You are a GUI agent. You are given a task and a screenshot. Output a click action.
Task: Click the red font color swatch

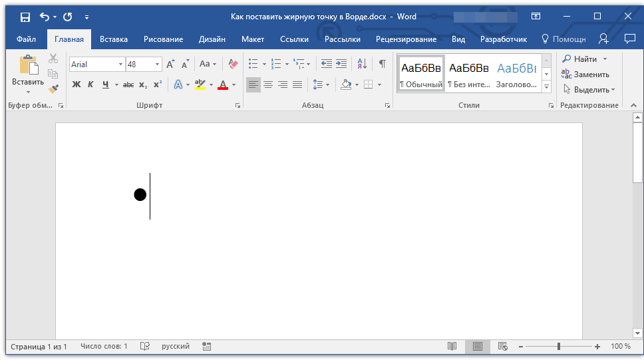(x=223, y=85)
